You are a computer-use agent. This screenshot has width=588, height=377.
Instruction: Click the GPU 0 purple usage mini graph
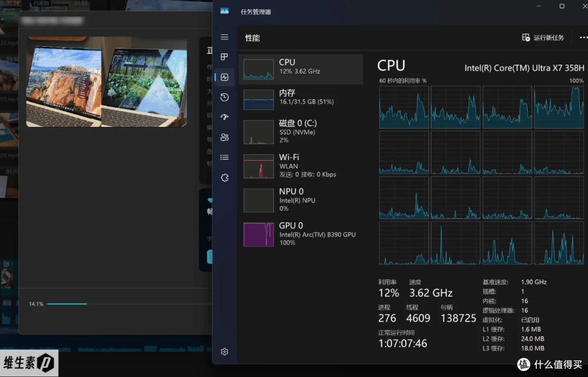259,234
